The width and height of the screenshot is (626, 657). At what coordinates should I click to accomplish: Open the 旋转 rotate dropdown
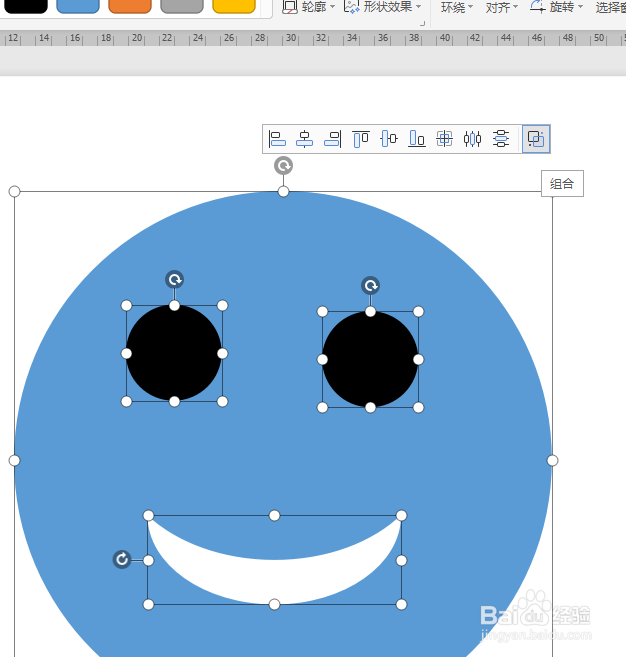point(556,7)
